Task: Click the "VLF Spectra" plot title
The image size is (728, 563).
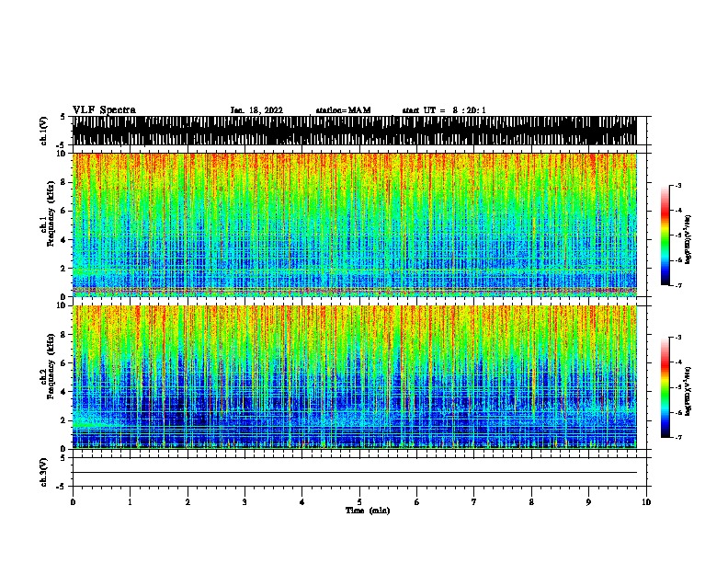Action: click(x=104, y=110)
